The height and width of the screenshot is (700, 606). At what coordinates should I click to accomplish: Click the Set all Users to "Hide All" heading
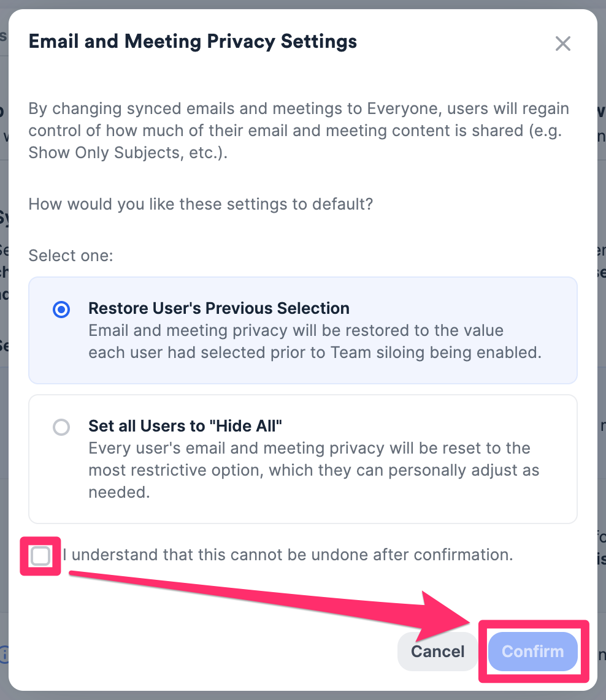[x=185, y=425]
